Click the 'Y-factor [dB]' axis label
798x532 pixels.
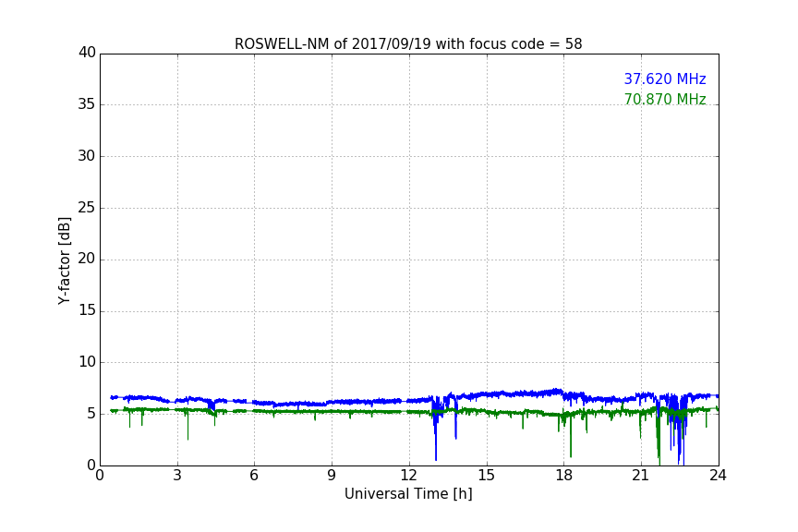[x=64, y=261]
